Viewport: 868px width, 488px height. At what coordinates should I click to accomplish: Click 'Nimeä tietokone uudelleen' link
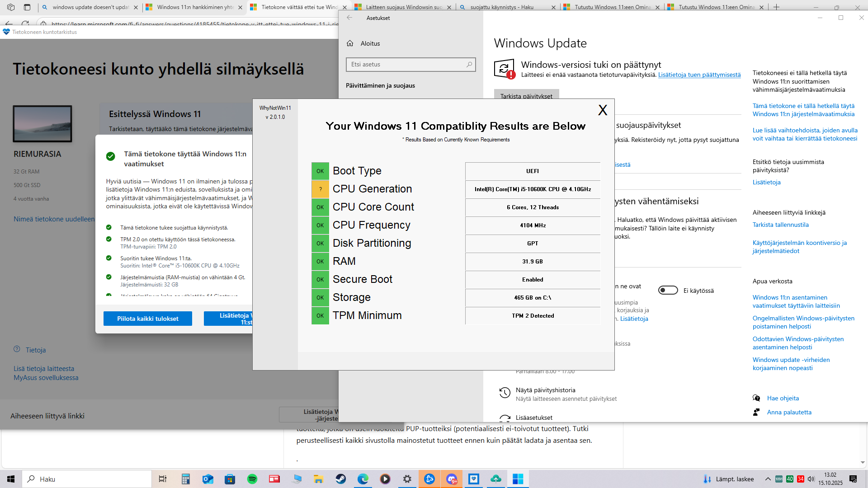coord(54,219)
